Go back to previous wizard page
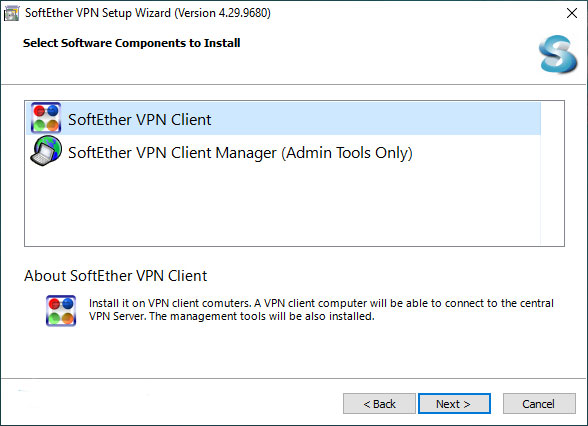 click(x=379, y=404)
